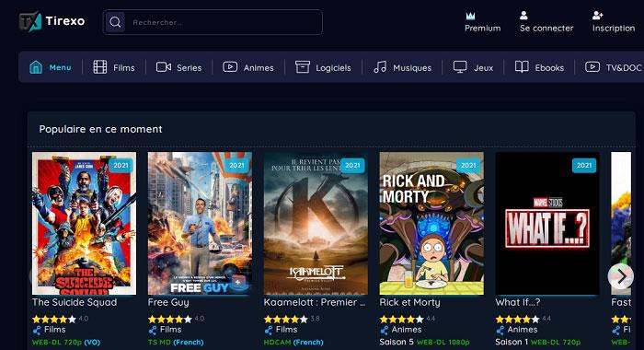Click share icon under The Suicide Squad

[x=37, y=330]
